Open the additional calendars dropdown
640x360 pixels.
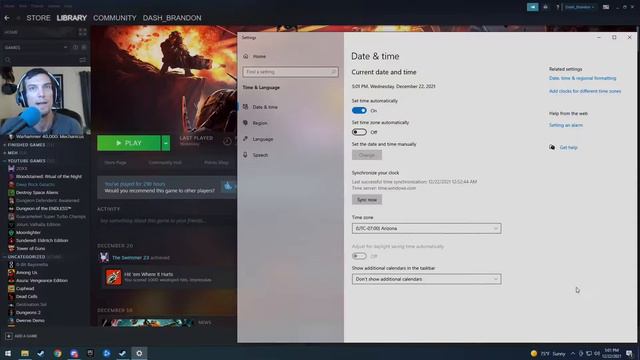tap(427, 279)
